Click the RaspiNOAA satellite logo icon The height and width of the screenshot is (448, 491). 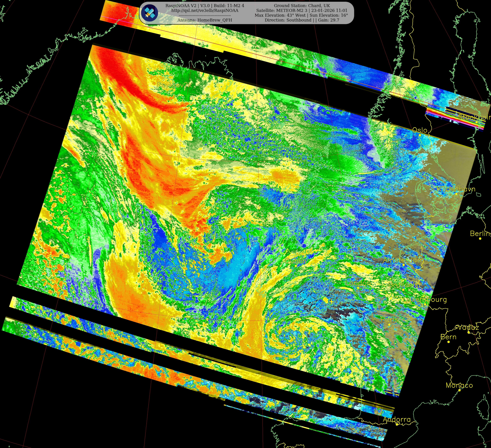pos(150,13)
